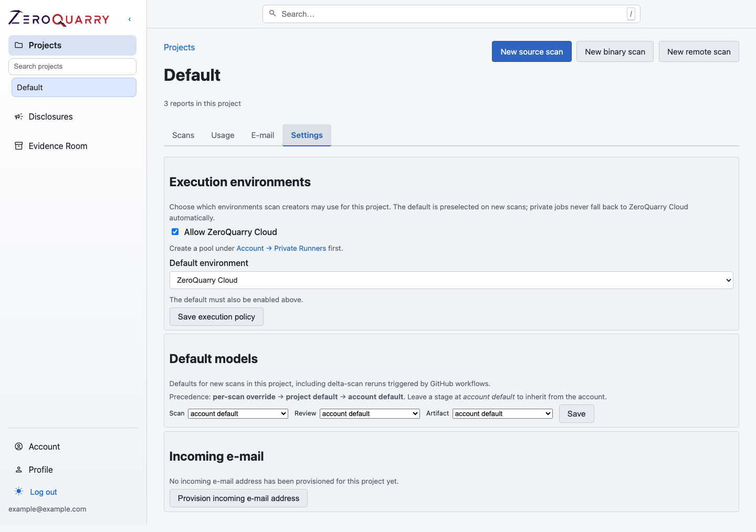Follow Account → Private Runners link
This screenshot has height=532, width=756.
[281, 248]
